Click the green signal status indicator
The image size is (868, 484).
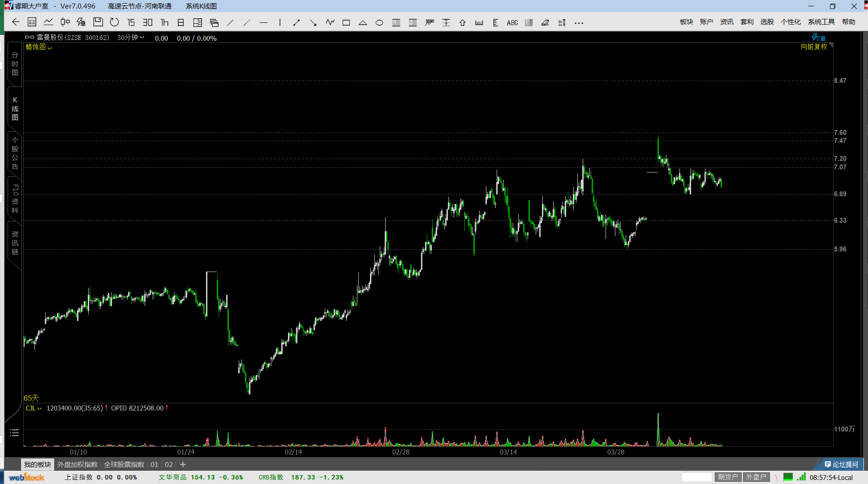tap(801, 477)
